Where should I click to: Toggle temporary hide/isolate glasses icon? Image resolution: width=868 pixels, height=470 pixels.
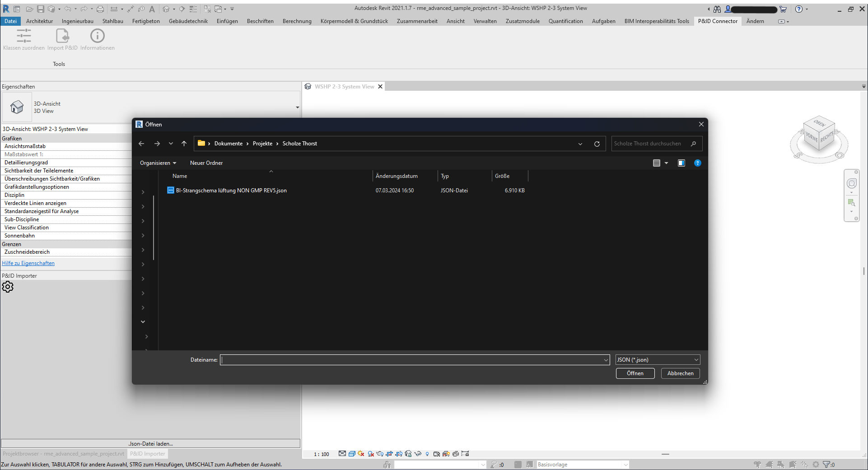coord(418,454)
